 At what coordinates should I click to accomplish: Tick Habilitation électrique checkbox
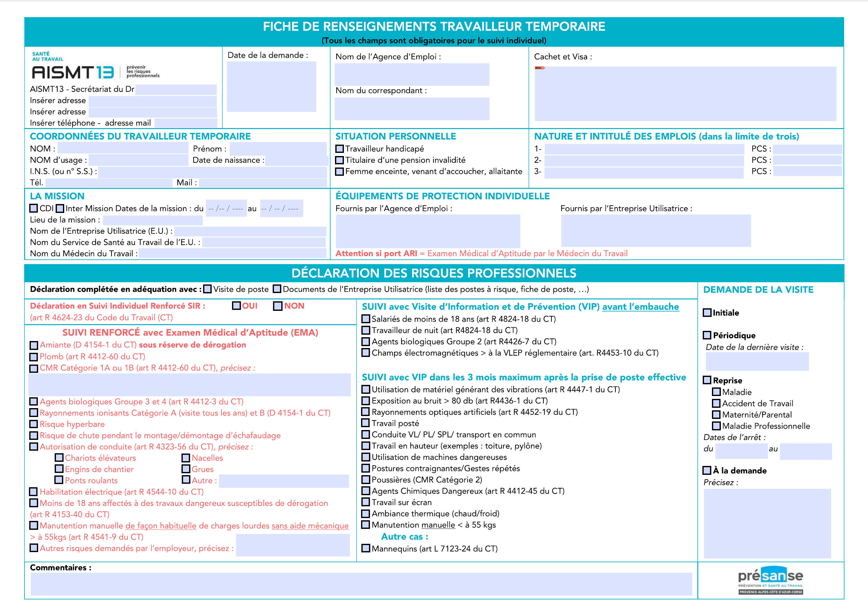click(34, 492)
